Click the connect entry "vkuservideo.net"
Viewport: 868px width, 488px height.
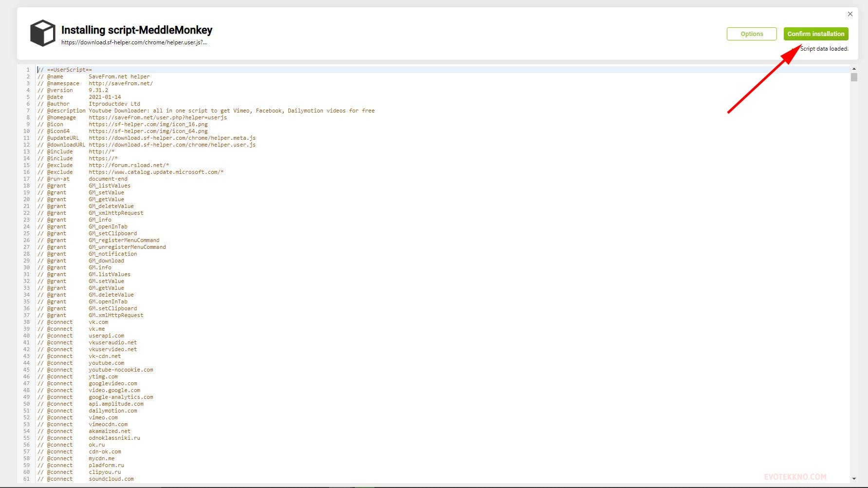coord(113,349)
